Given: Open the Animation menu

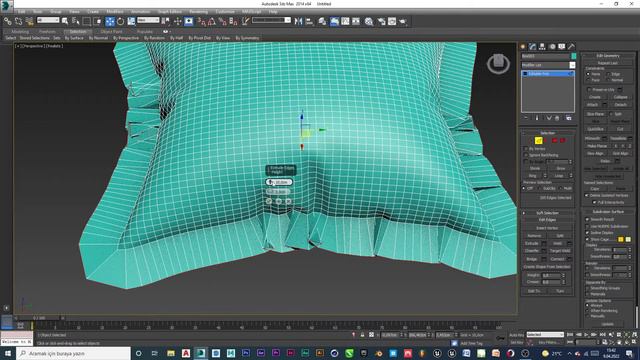Looking at the screenshot, I should coord(140,12).
